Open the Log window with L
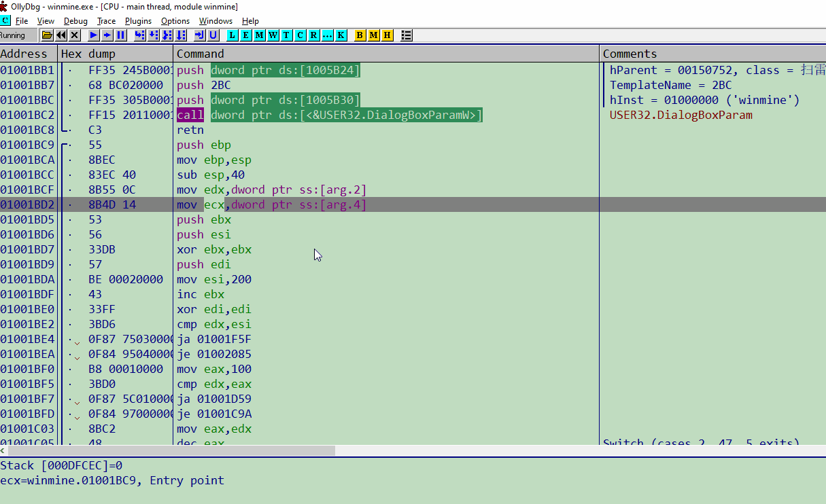This screenshot has width=826, height=504. pyautogui.click(x=233, y=35)
